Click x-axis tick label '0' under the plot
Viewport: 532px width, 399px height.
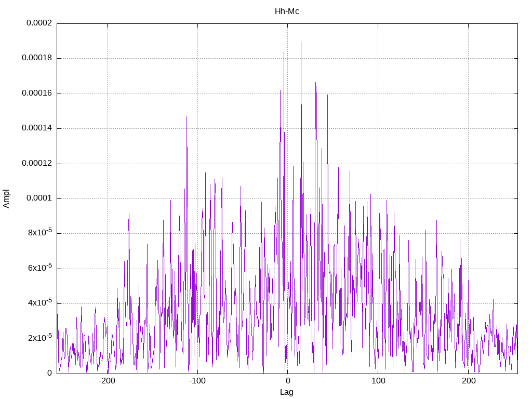coord(288,381)
